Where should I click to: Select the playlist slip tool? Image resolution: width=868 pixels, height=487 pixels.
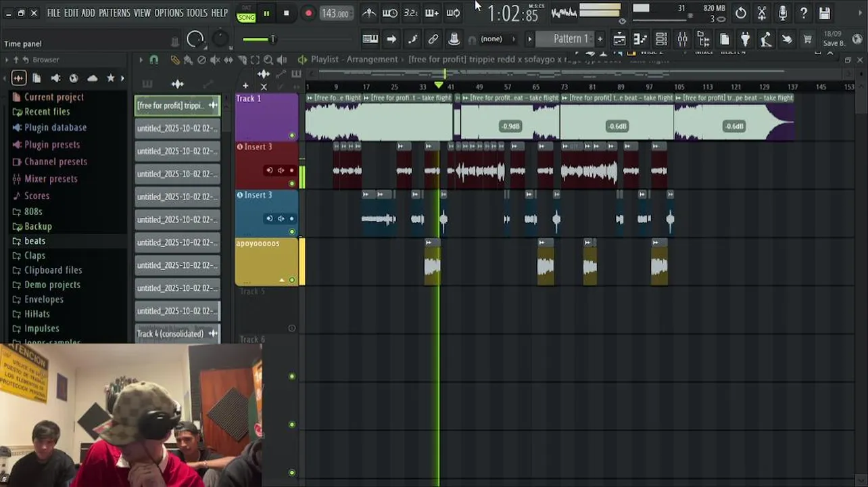click(x=228, y=60)
